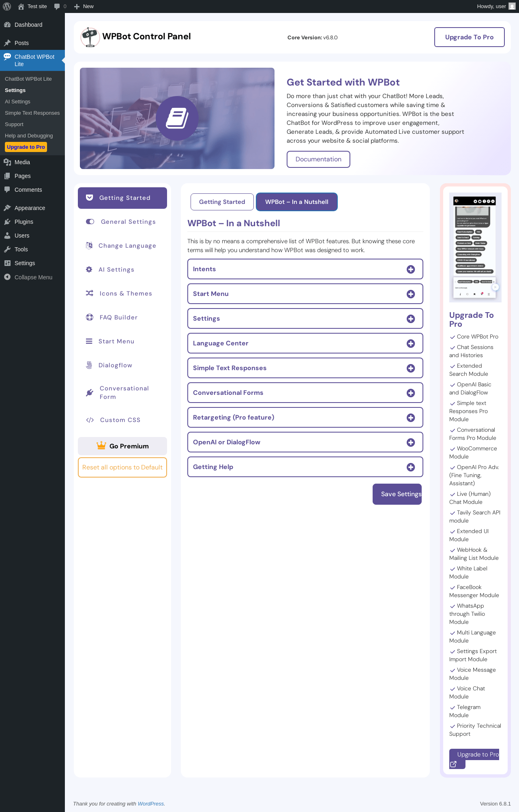Open General Settings in the left panel
Viewport: 519px width, 812px height.
coord(122,222)
